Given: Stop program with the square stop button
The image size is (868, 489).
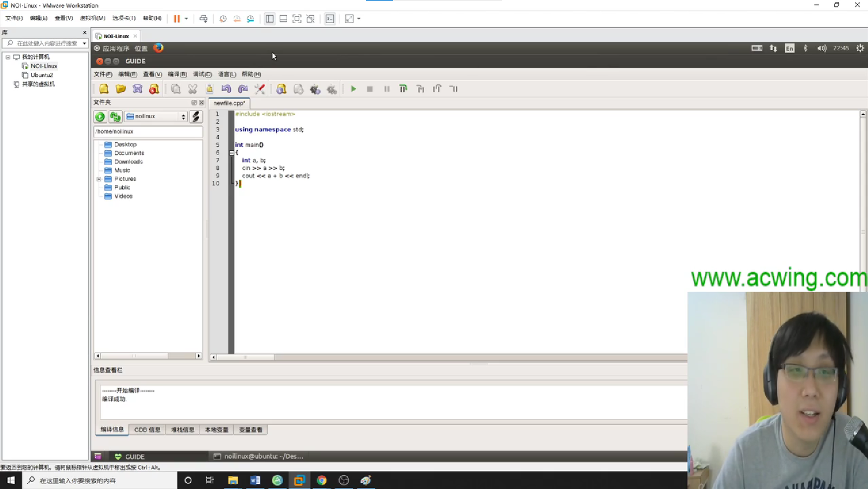Looking at the screenshot, I should pyautogui.click(x=370, y=89).
